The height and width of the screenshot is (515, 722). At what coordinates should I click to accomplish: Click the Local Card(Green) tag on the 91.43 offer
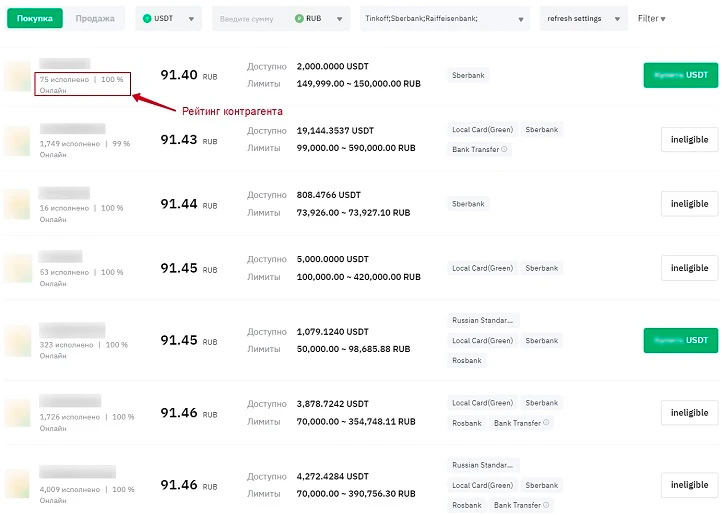coord(482,130)
